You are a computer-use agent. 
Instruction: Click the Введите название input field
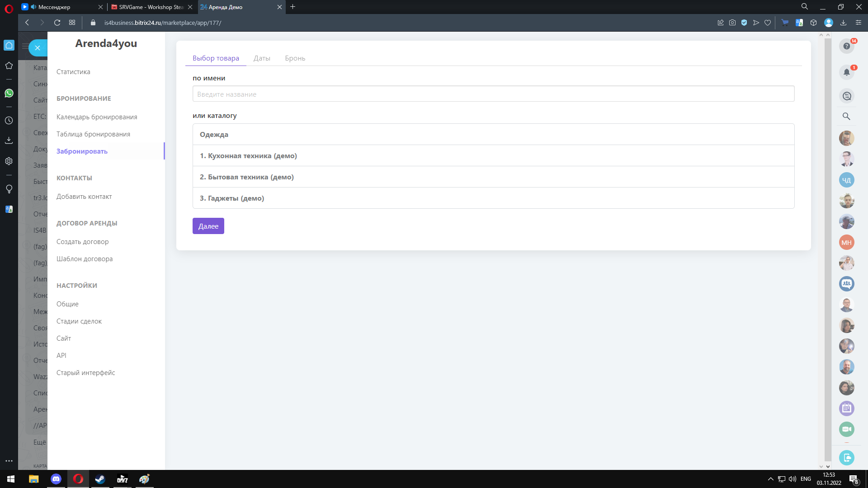pyautogui.click(x=493, y=94)
